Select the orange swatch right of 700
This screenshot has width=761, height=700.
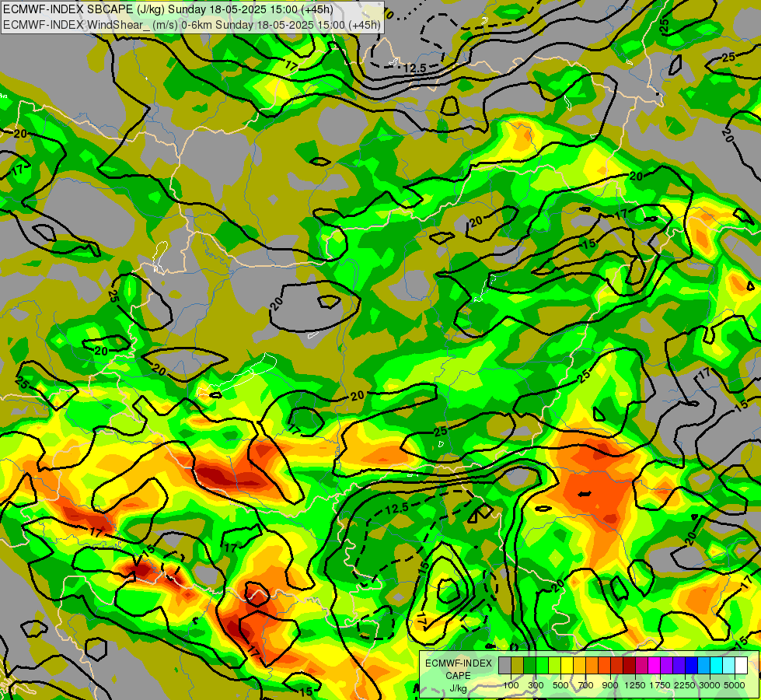click(592, 666)
